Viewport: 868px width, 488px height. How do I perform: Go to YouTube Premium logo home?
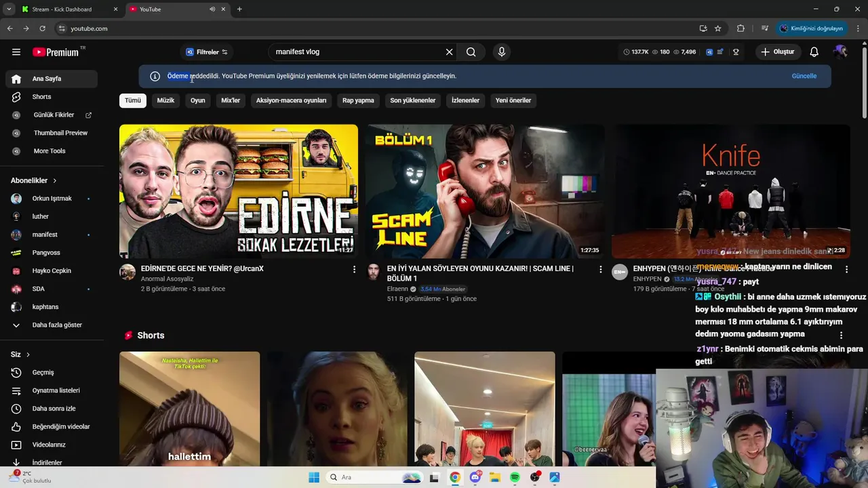point(56,52)
